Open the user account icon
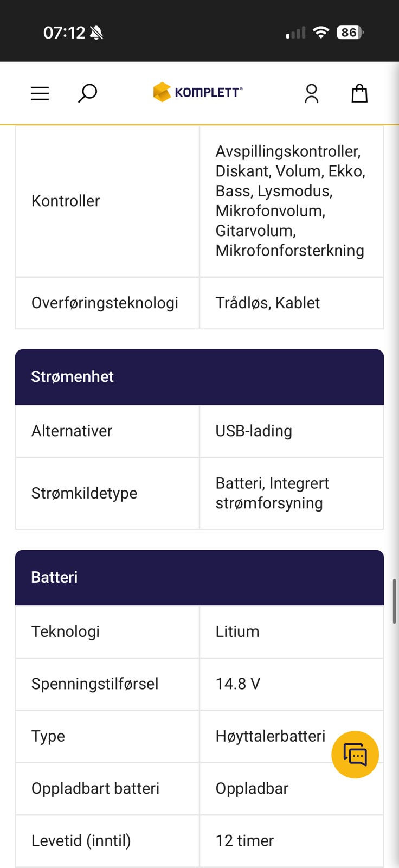The height and width of the screenshot is (868, 399). 311,93
